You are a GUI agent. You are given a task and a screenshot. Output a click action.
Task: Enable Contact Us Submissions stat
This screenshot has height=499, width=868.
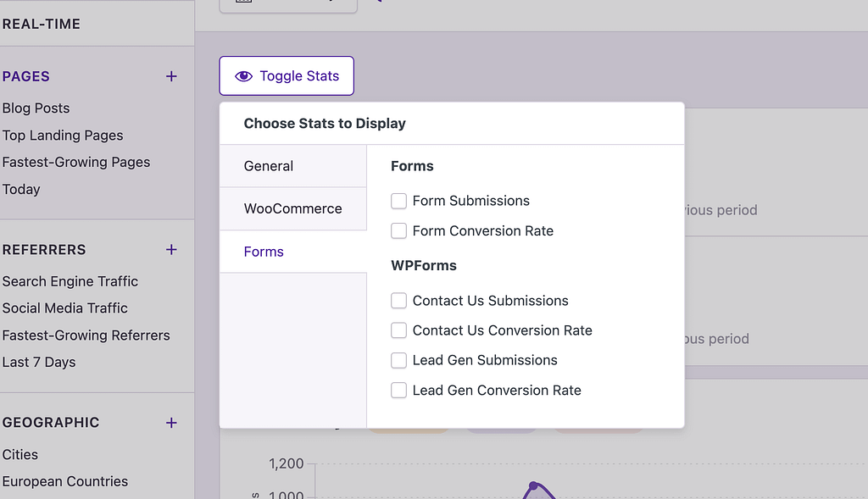[x=398, y=300]
